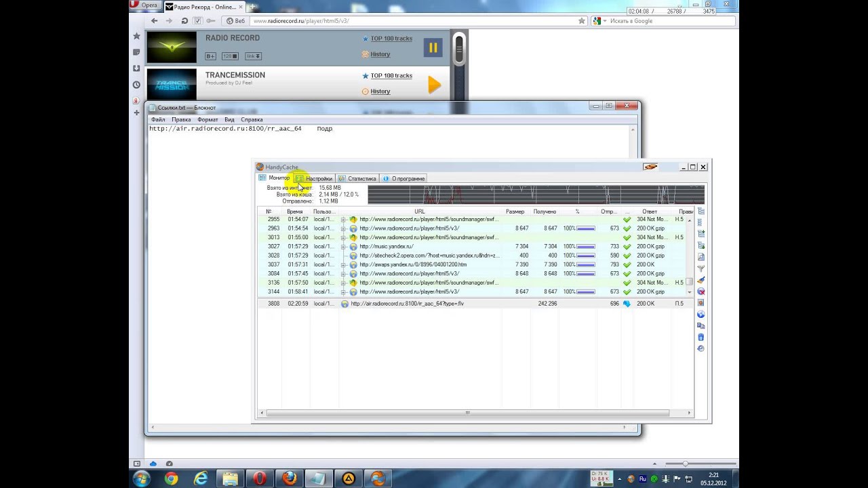868x488 pixels.
Task: Reload the Opera page
Action: 184,21
